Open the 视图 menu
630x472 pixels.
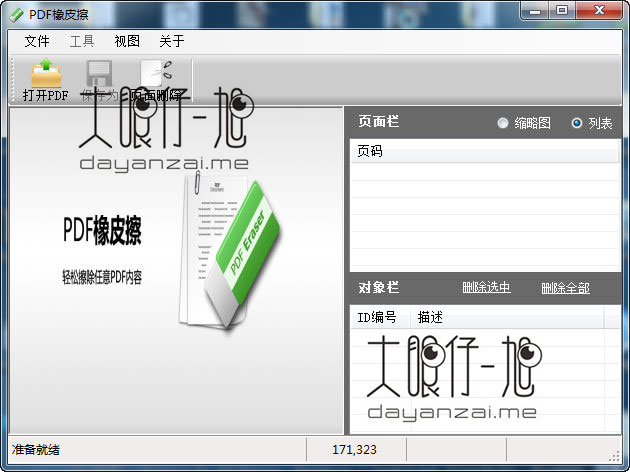click(127, 41)
